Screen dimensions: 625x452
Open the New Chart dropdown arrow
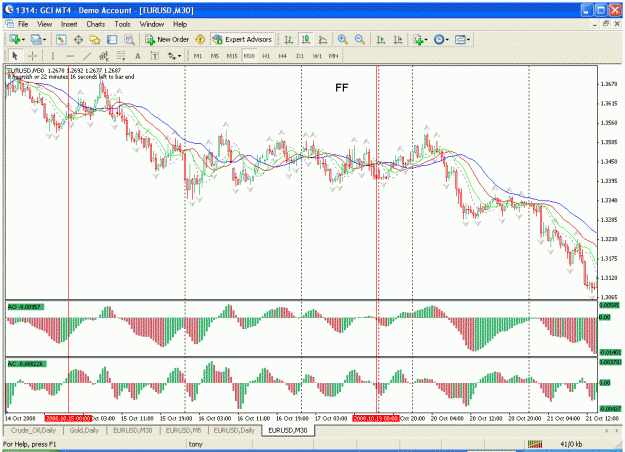coord(23,40)
